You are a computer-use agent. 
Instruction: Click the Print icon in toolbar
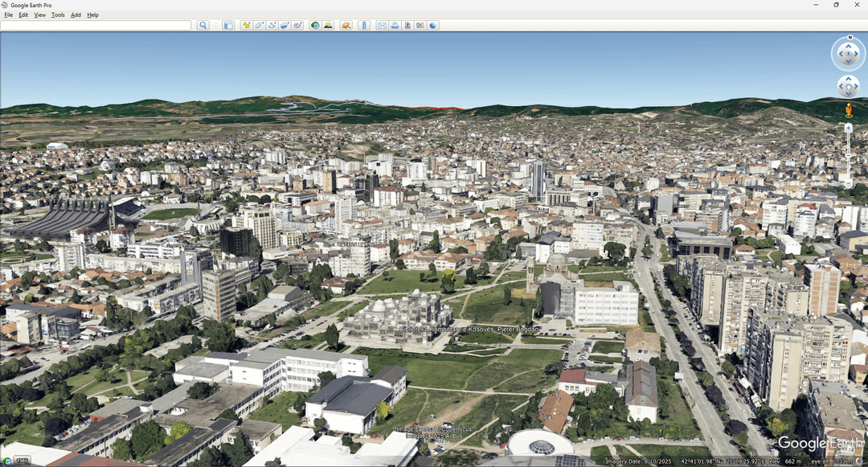click(395, 26)
